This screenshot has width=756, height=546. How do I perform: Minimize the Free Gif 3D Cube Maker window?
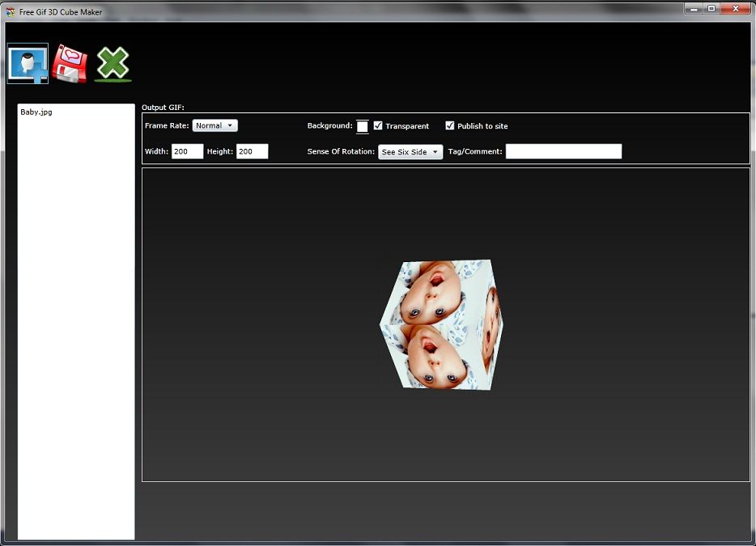coord(694,9)
